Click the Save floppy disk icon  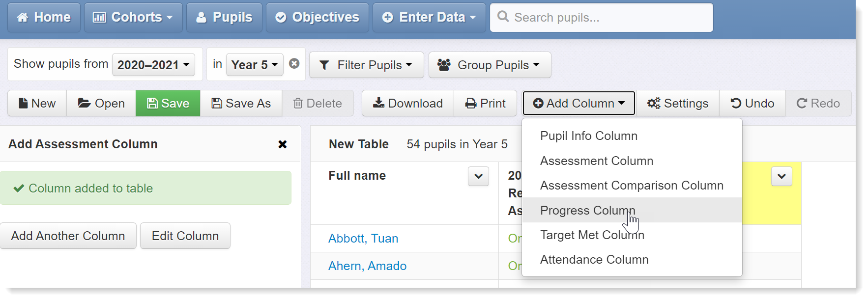pos(153,103)
